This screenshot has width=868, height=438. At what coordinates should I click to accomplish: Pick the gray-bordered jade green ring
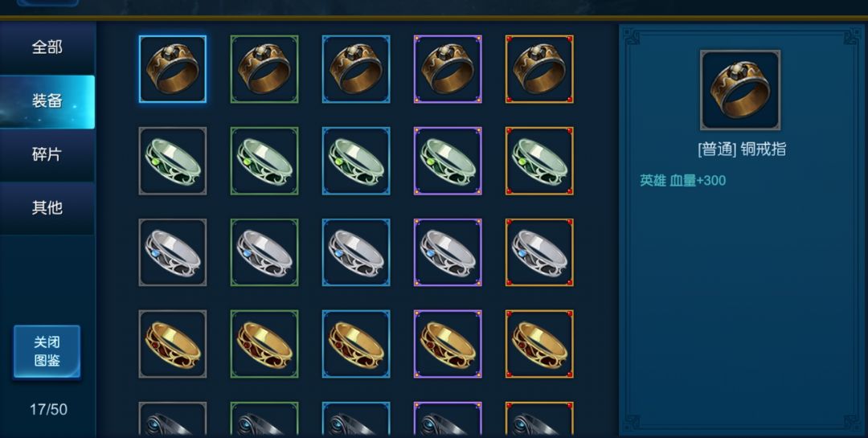172,161
